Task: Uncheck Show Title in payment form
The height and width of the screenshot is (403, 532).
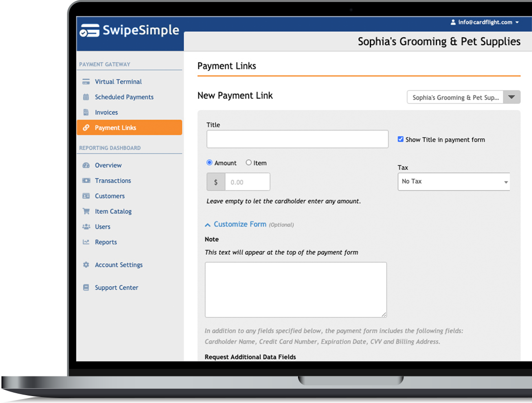Action: pyautogui.click(x=400, y=139)
